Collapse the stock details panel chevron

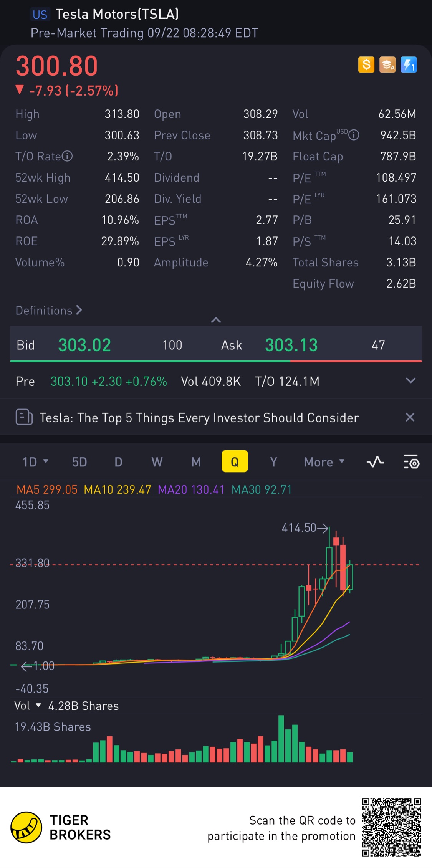216,320
